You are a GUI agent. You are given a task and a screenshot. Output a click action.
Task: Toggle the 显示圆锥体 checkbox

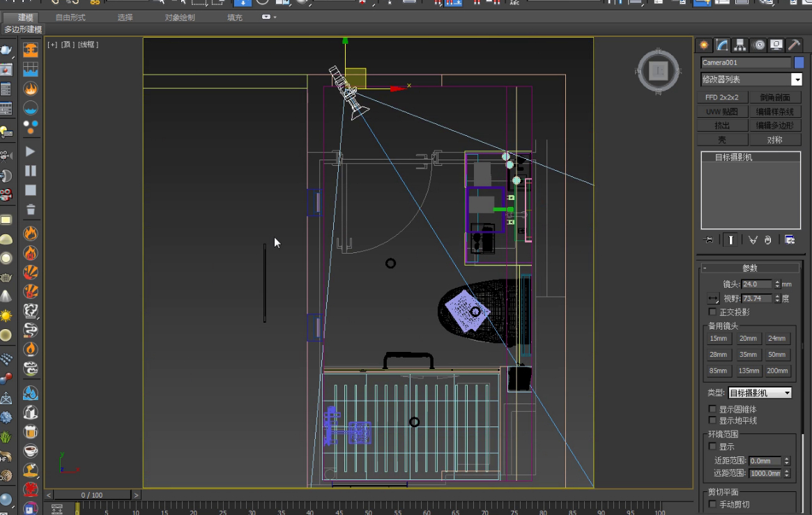[712, 409]
